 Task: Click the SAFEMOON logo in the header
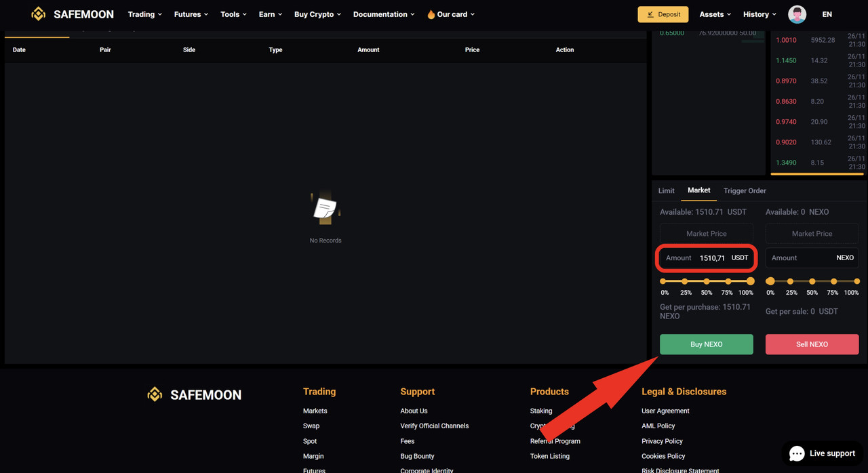coord(73,14)
